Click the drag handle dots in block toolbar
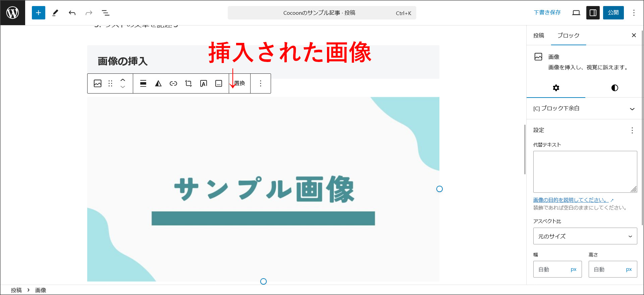644x295 pixels. click(110, 83)
